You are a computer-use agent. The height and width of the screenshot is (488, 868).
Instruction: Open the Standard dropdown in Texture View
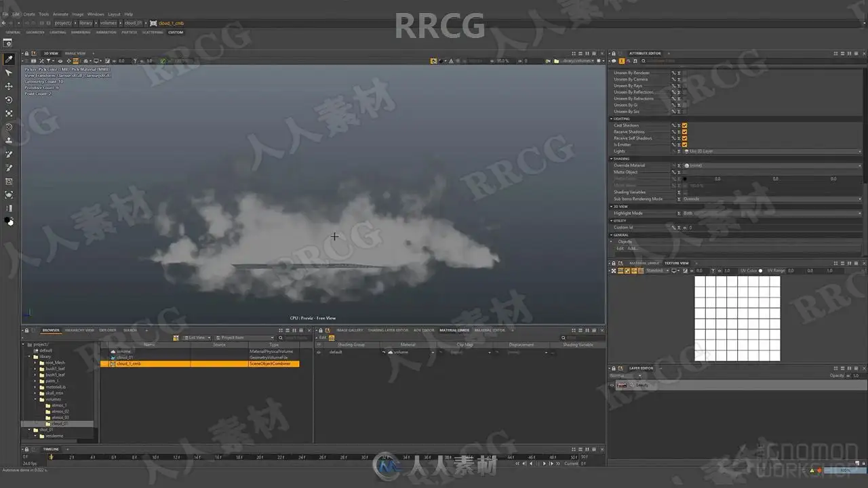(656, 270)
